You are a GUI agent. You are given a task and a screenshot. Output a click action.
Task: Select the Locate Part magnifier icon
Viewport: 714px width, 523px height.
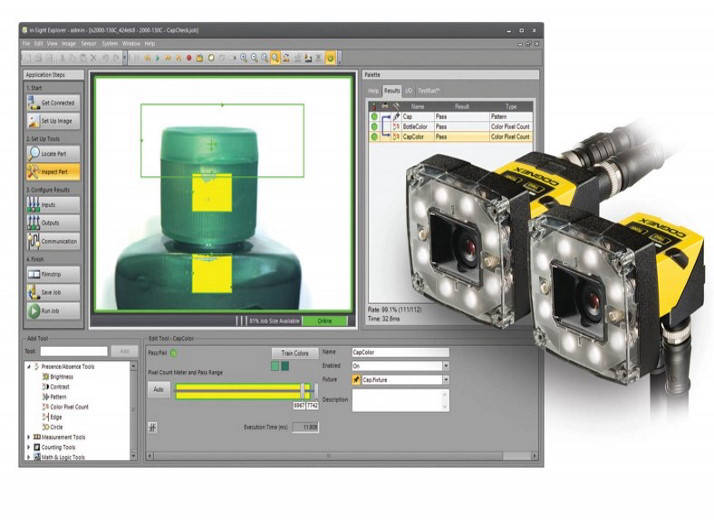coord(31,153)
